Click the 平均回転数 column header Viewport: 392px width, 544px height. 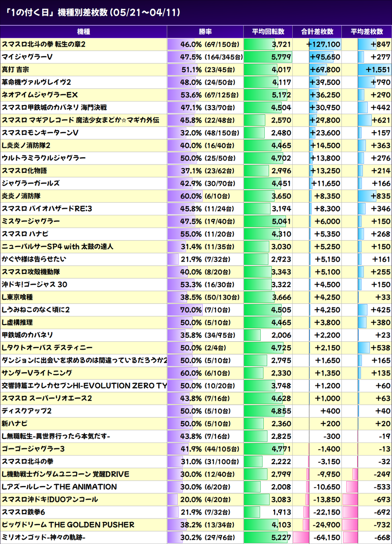[x=269, y=32]
